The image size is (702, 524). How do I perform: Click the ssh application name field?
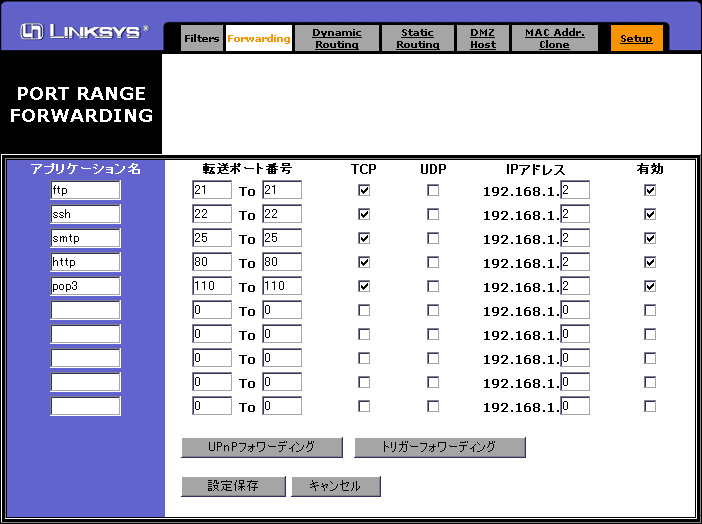[86, 214]
